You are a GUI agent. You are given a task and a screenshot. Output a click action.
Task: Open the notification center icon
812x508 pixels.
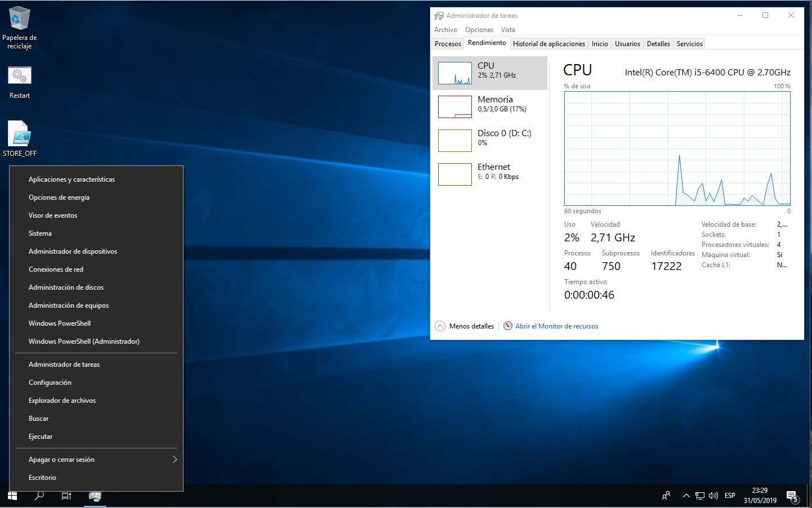tap(792, 496)
